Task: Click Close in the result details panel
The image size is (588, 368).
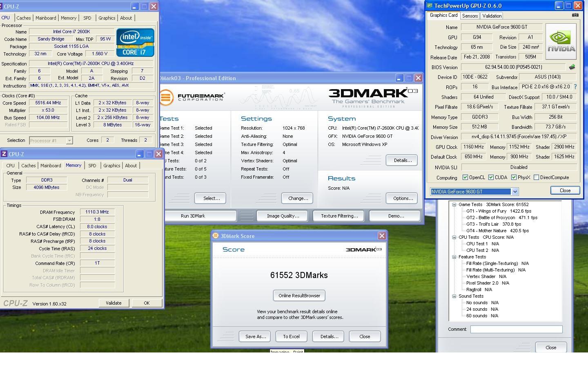Action: tap(551, 348)
